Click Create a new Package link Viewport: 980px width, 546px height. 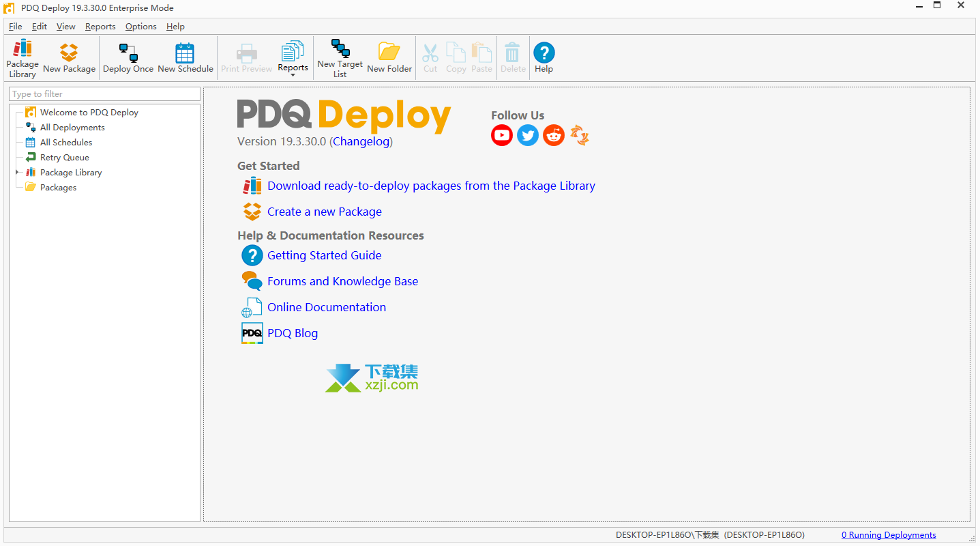click(325, 212)
